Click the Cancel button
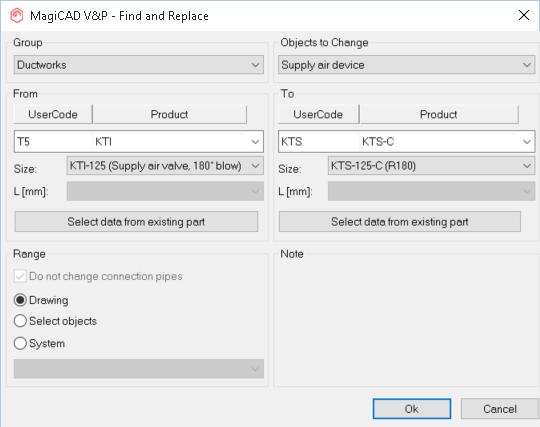This screenshot has height=427, width=540. click(500, 409)
